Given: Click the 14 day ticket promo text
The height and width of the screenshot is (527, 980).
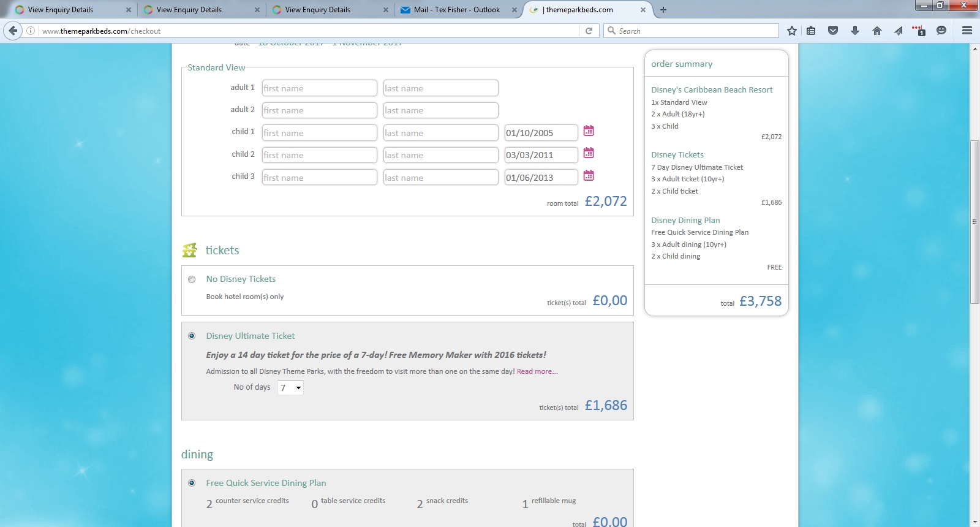Looking at the screenshot, I should 376,355.
